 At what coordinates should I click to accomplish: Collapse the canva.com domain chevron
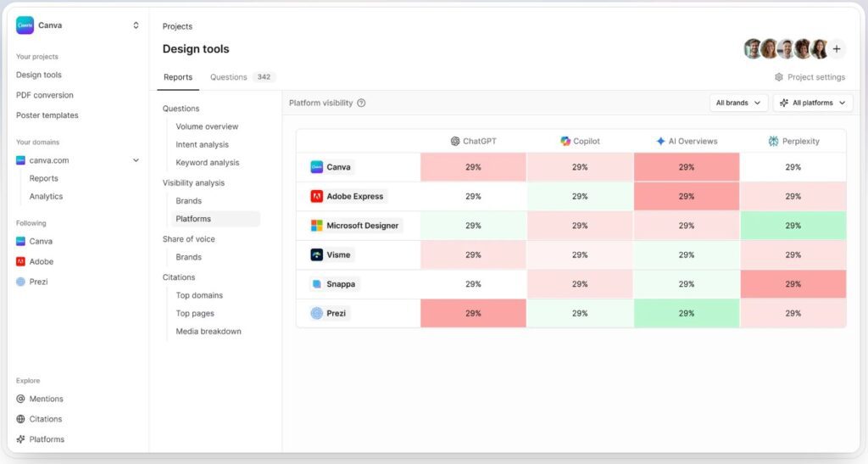tap(136, 160)
